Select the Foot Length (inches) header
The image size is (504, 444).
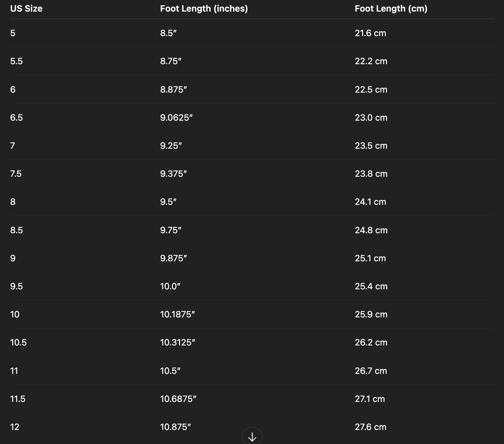pyautogui.click(x=204, y=9)
